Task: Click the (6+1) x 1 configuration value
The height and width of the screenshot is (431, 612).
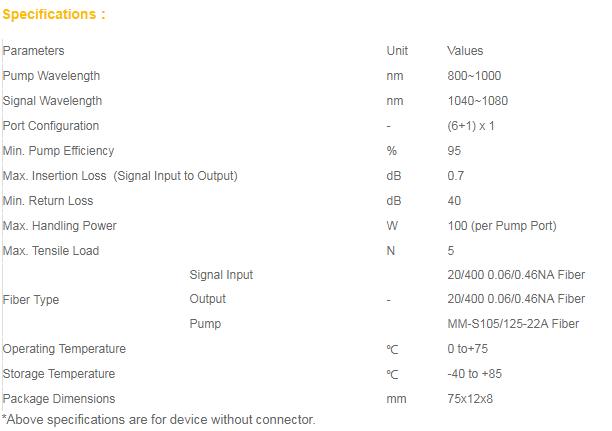Action: [471, 126]
